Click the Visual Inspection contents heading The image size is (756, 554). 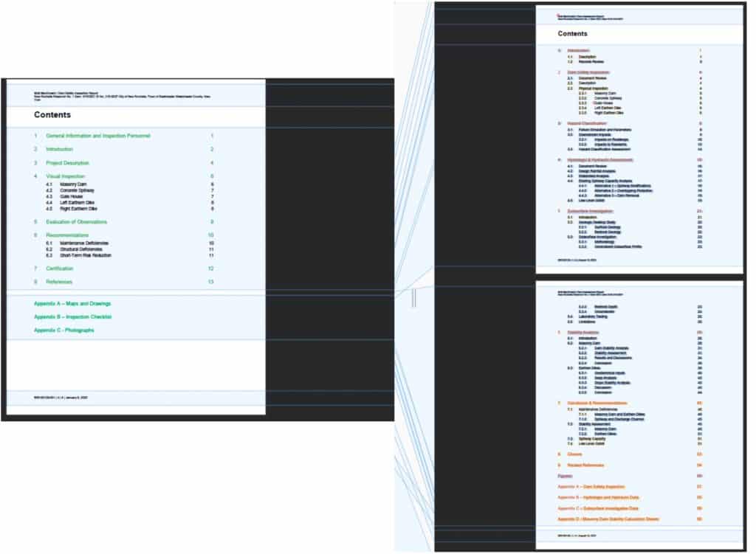point(65,177)
